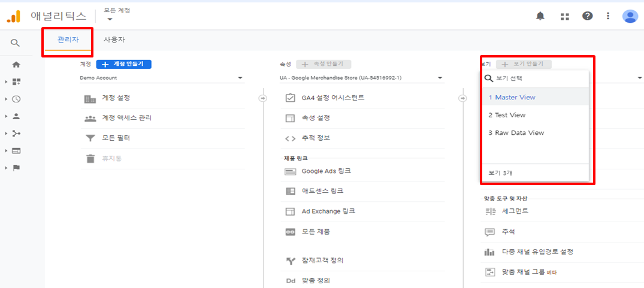This screenshot has width=644, height=288.
Task: Expand the Audience sidebar section arrow
Action: pos(6,116)
